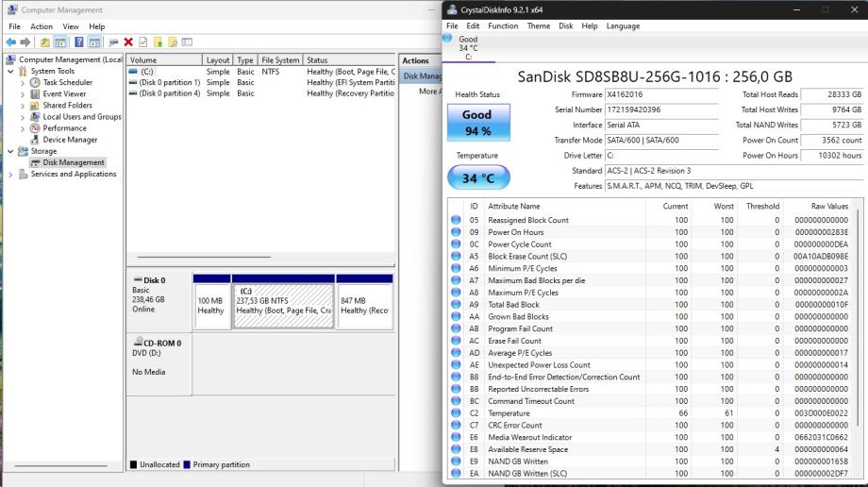Click the Forward arrow in Computer Management toolbar

click(x=25, y=42)
